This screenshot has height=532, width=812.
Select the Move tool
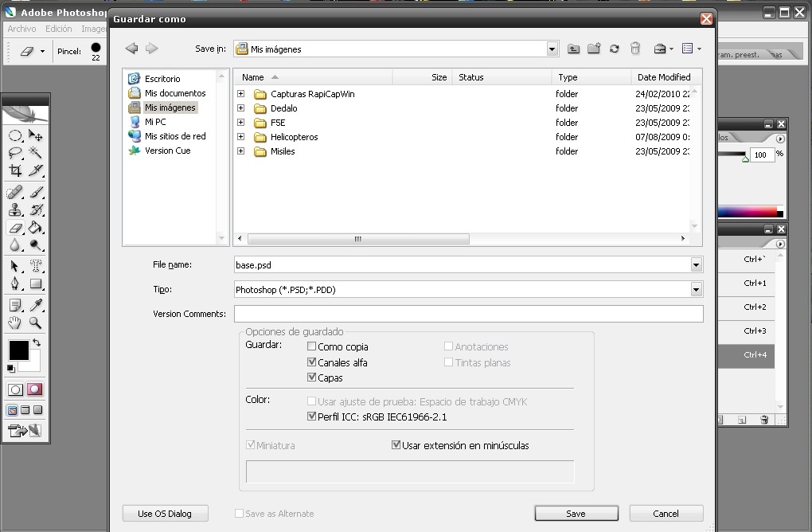pos(35,135)
